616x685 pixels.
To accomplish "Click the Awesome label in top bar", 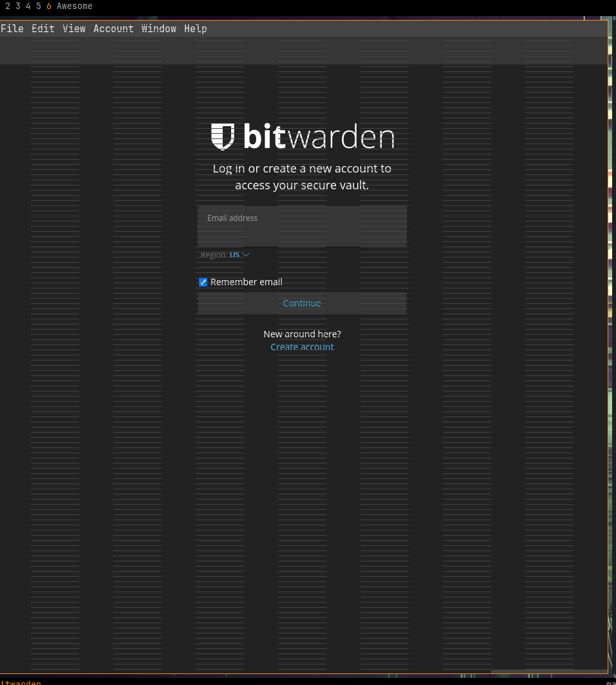I will point(75,6).
